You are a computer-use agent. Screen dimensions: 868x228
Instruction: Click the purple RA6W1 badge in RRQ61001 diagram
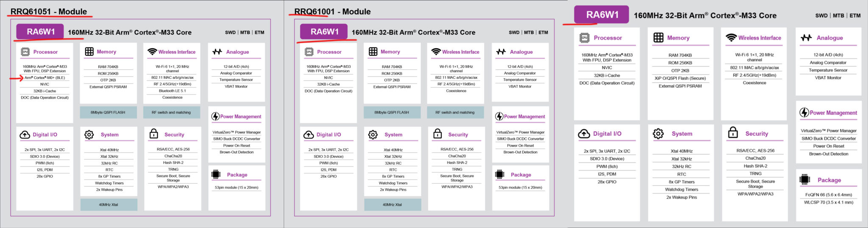tap(324, 32)
